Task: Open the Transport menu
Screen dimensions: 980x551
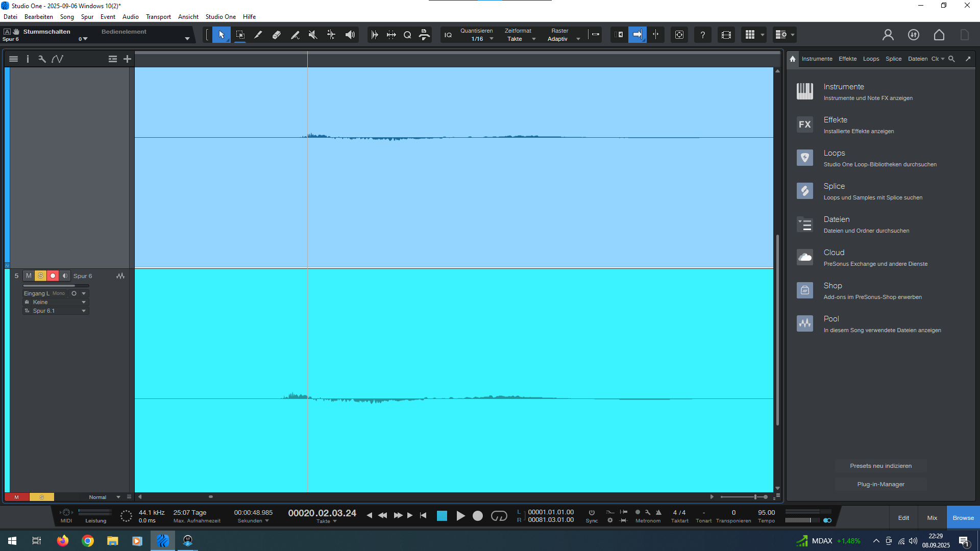Action: click(x=158, y=17)
